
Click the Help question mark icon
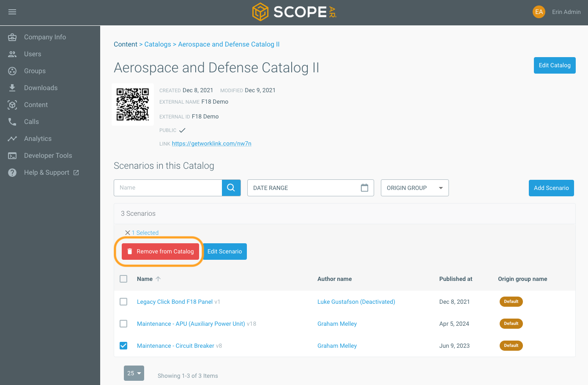click(x=12, y=173)
